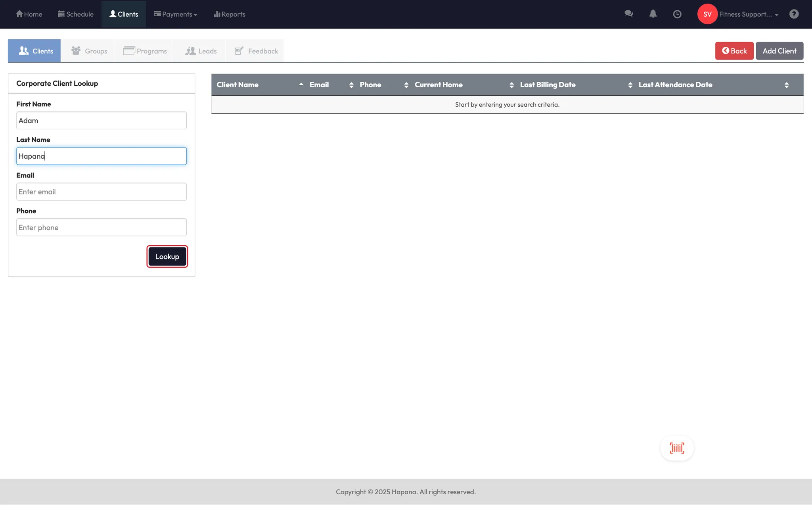The width and height of the screenshot is (812, 505).
Task: Go to the Home navigation item
Action: (x=29, y=14)
